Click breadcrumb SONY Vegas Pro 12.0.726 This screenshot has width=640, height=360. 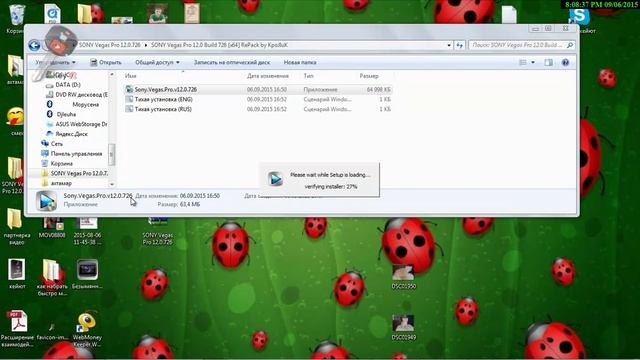pyautogui.click(x=109, y=45)
